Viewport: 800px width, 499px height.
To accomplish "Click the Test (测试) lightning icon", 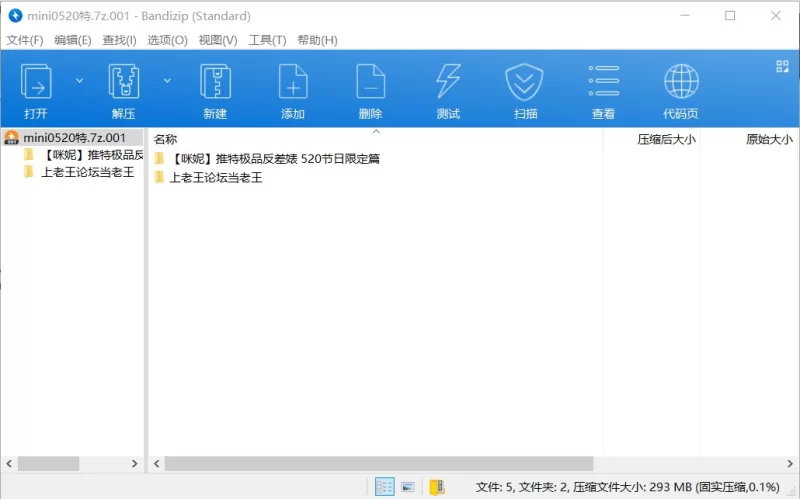I will (448, 82).
